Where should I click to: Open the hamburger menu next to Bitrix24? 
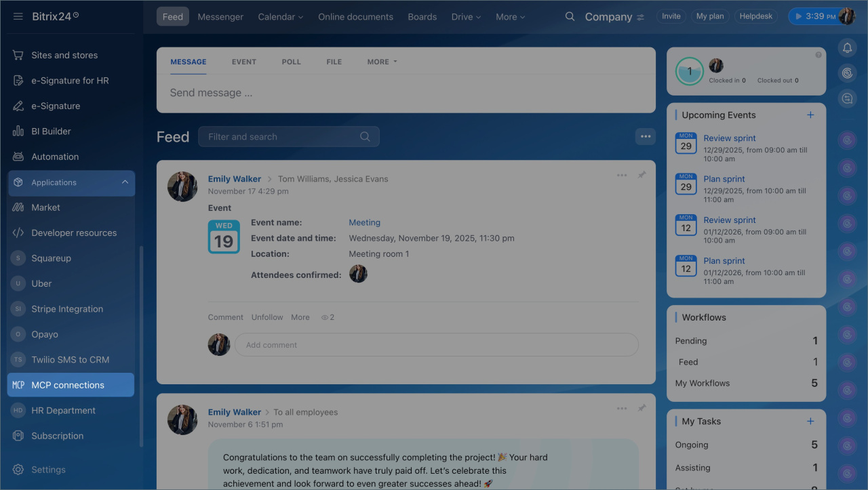(x=18, y=16)
